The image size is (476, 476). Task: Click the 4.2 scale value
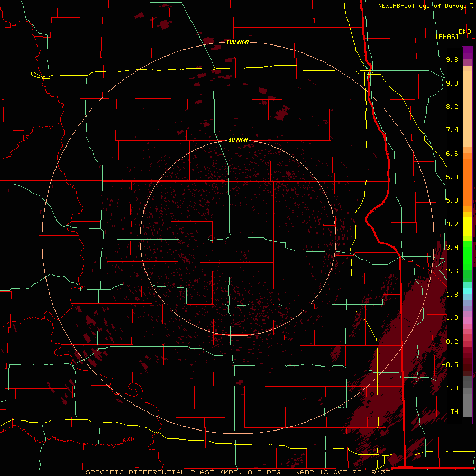click(x=452, y=224)
